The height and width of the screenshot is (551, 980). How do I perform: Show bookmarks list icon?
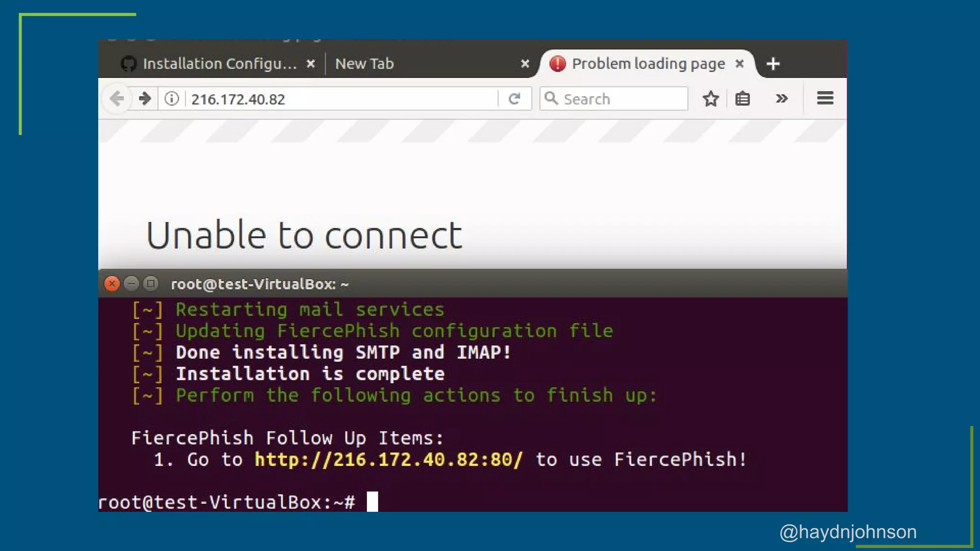(x=742, y=99)
